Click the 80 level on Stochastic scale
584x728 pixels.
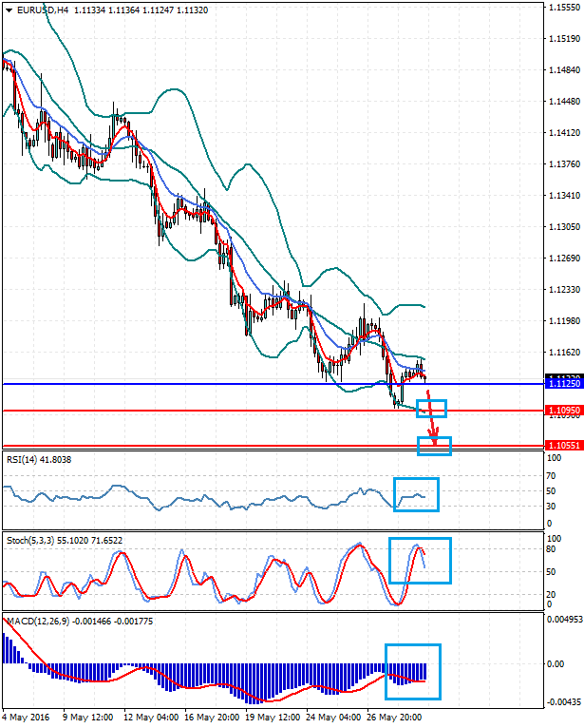tap(549, 550)
